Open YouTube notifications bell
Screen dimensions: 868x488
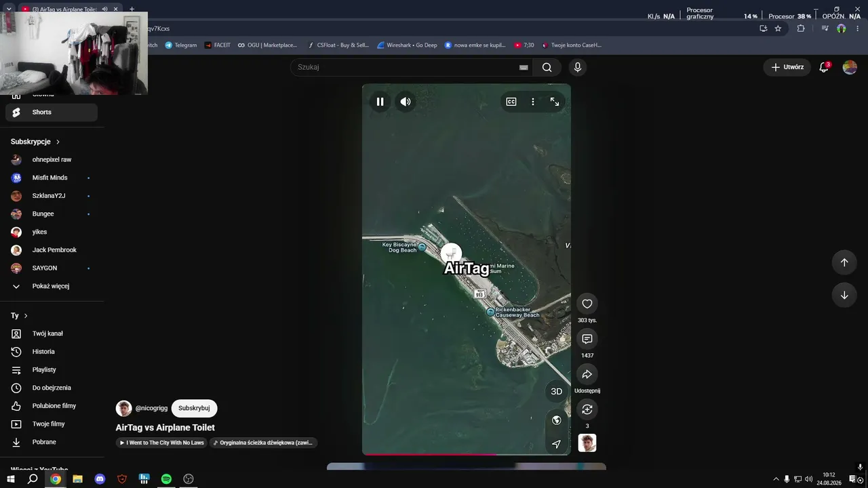click(824, 67)
